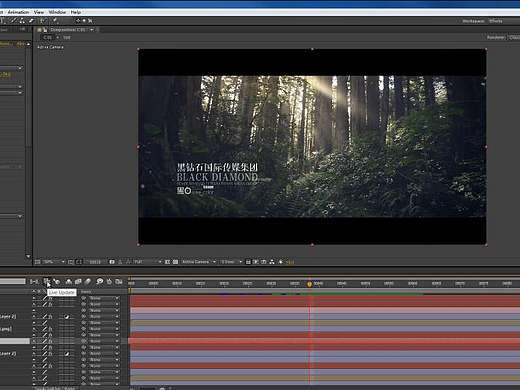Open the 1 View layout dropdown
The width and height of the screenshot is (520, 390).
pos(231,262)
